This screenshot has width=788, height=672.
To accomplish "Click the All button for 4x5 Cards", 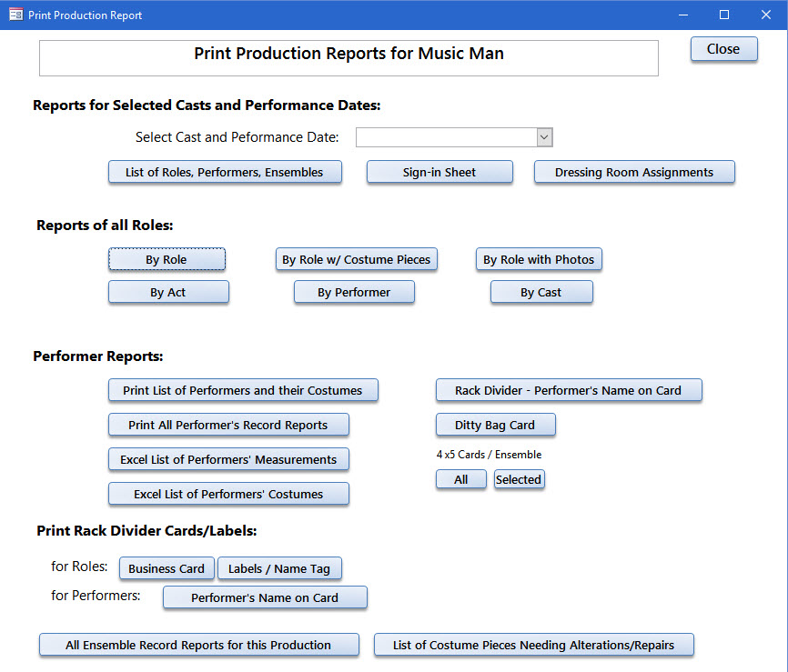I will pos(460,479).
